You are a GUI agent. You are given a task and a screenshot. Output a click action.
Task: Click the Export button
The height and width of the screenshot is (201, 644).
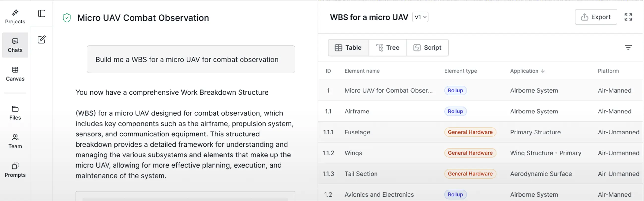(x=596, y=17)
